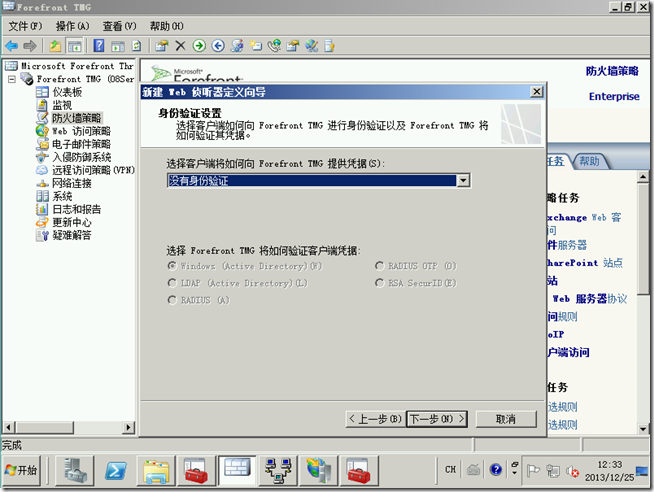Viewport: 654px width, 492px height.
Task: Open the 文件(F) menu
Action: 25,26
